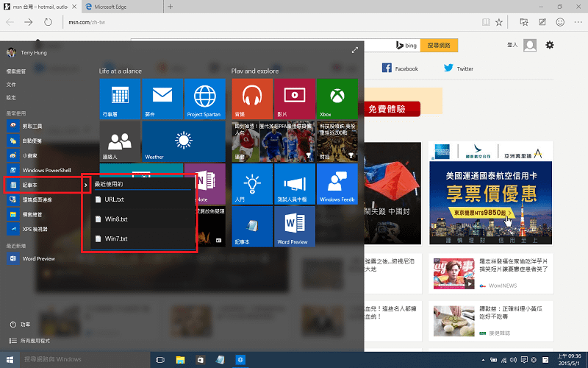Image resolution: width=588 pixels, height=368 pixels.
Task: Open File Explorer on the taskbar
Action: [180, 360]
